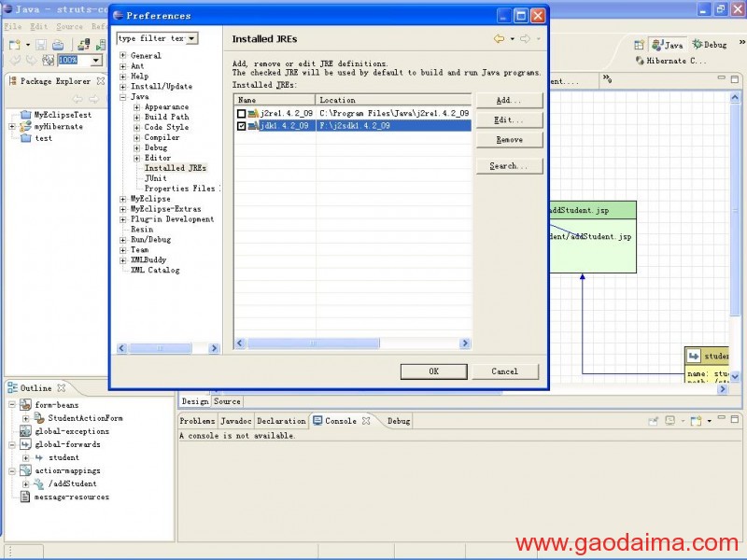Click the JRE table horizontal scrollbar thumb
This screenshot has width=747, height=560.
[314, 343]
